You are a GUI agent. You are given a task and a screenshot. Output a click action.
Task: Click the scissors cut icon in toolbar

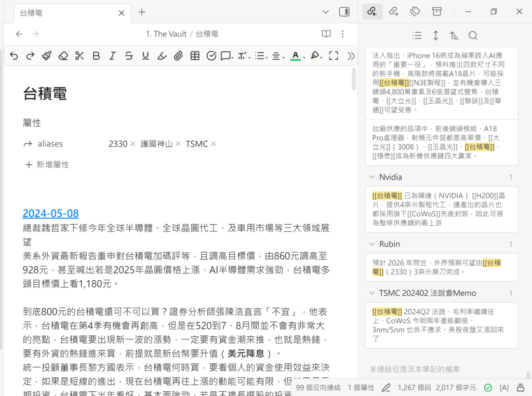pyautogui.click(x=79, y=56)
